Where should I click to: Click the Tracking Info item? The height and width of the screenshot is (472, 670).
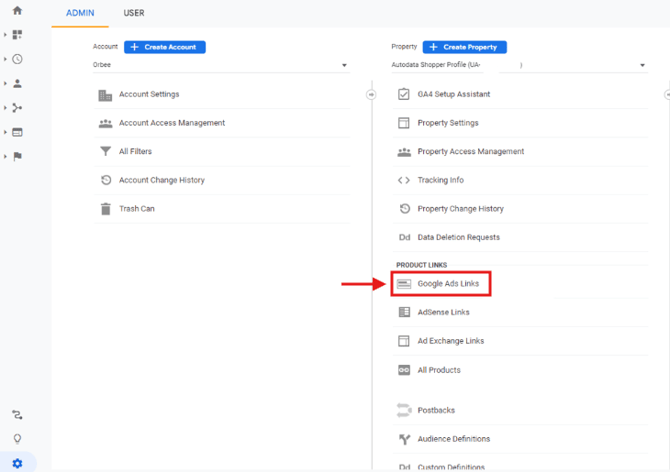tap(440, 181)
